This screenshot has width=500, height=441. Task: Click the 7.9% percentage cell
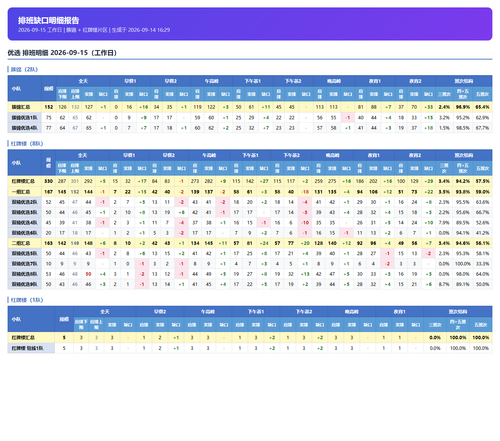pyautogui.click(x=444, y=223)
